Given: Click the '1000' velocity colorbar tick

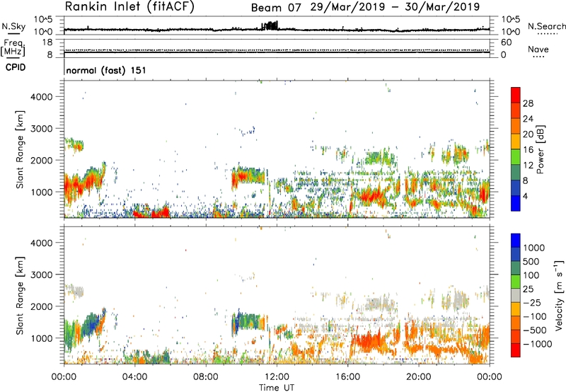Looking at the screenshot, I should [x=534, y=248].
